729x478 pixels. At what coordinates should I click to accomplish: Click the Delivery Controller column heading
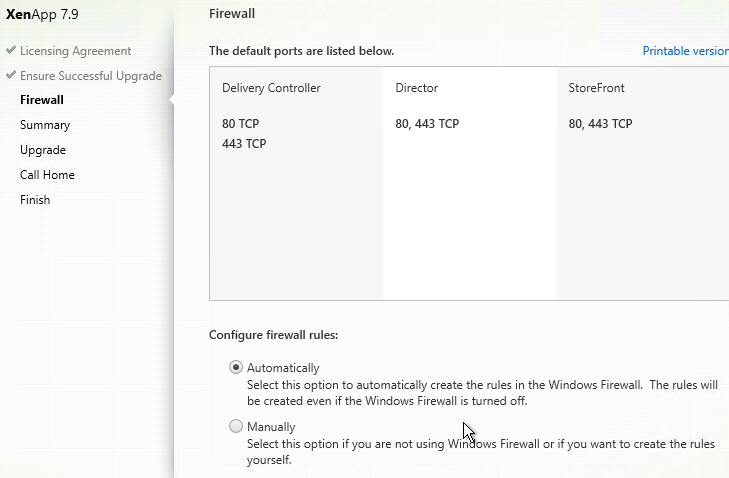point(271,88)
